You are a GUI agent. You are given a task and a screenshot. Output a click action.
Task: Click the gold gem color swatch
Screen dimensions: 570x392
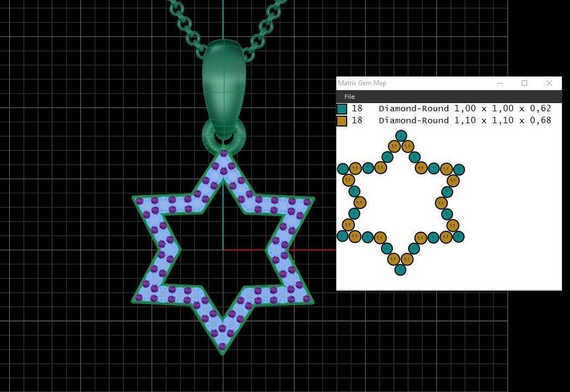coord(342,121)
